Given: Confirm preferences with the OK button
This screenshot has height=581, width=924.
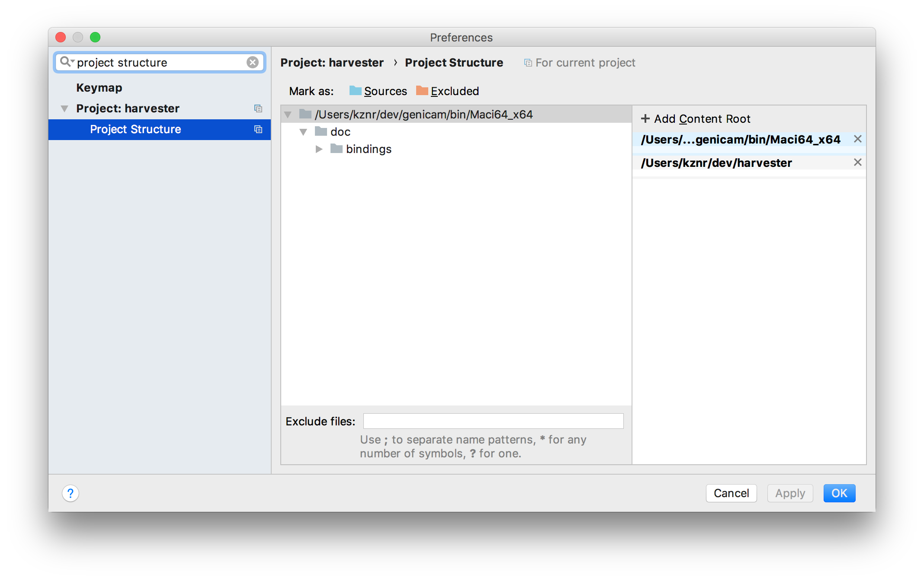Looking at the screenshot, I should tap(839, 493).
